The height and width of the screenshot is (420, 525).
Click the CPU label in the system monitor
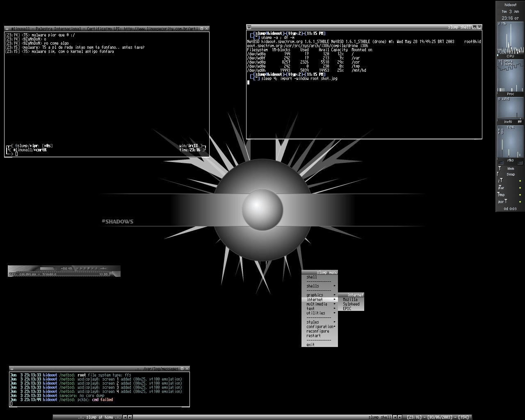click(x=510, y=56)
